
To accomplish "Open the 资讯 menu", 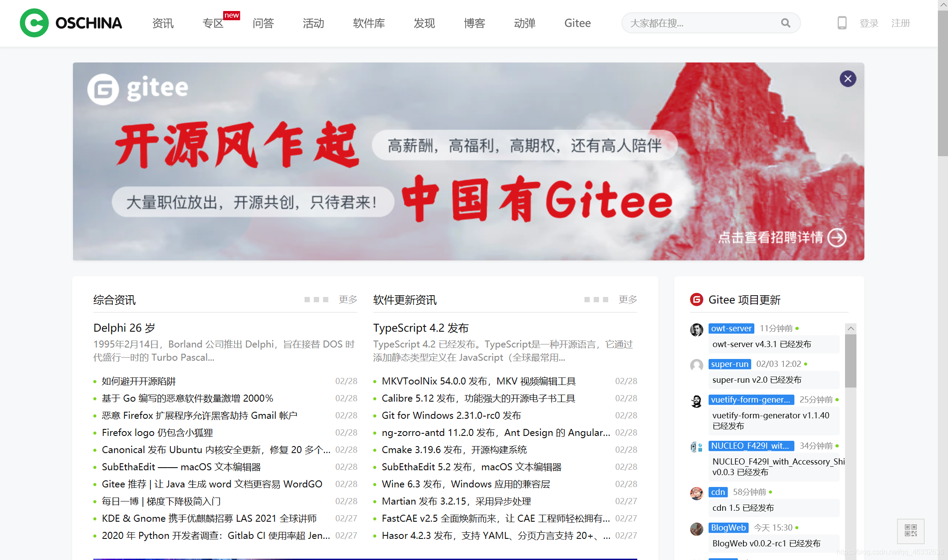I will pyautogui.click(x=163, y=23).
